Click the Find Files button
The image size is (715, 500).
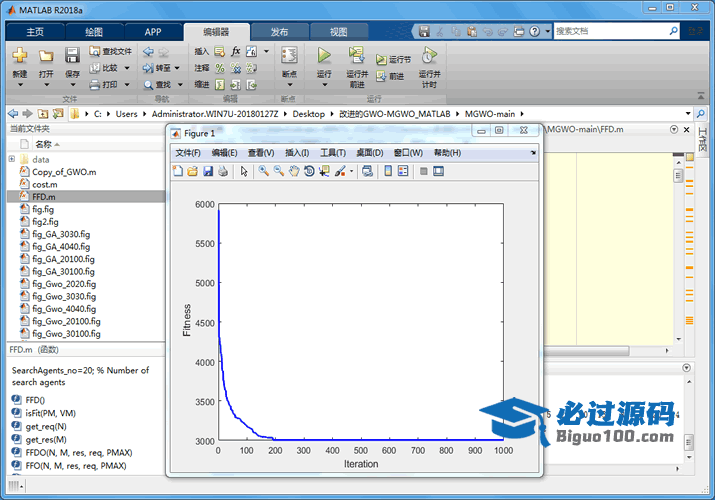coord(111,52)
